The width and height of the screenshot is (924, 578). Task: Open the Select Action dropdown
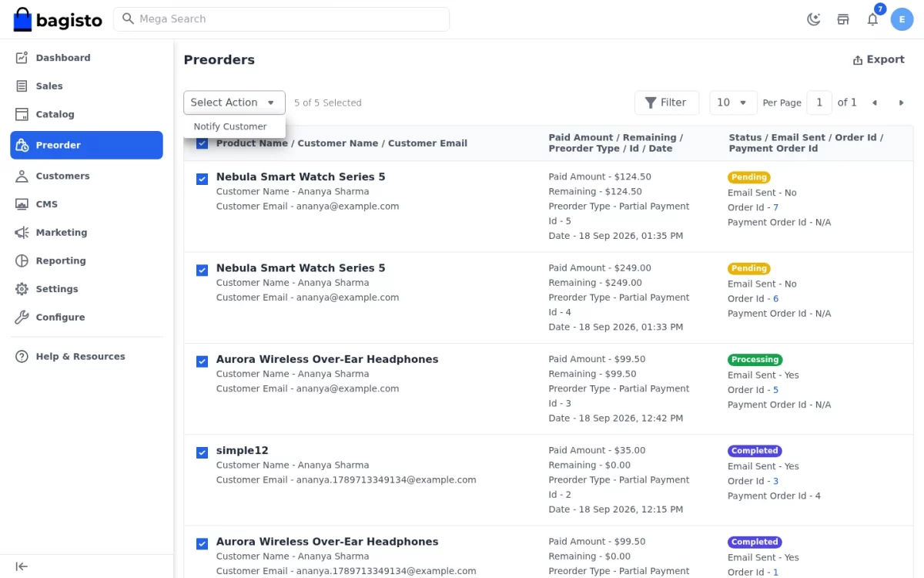pos(234,102)
